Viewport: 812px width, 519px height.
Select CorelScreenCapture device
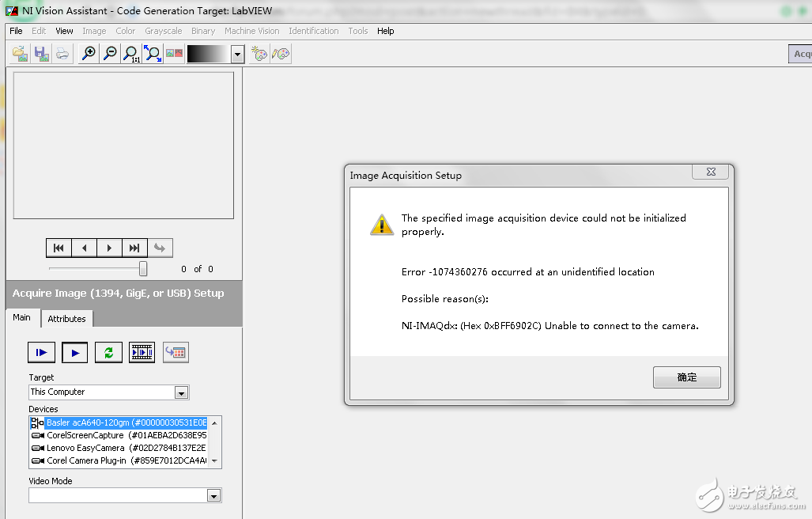pyautogui.click(x=119, y=435)
